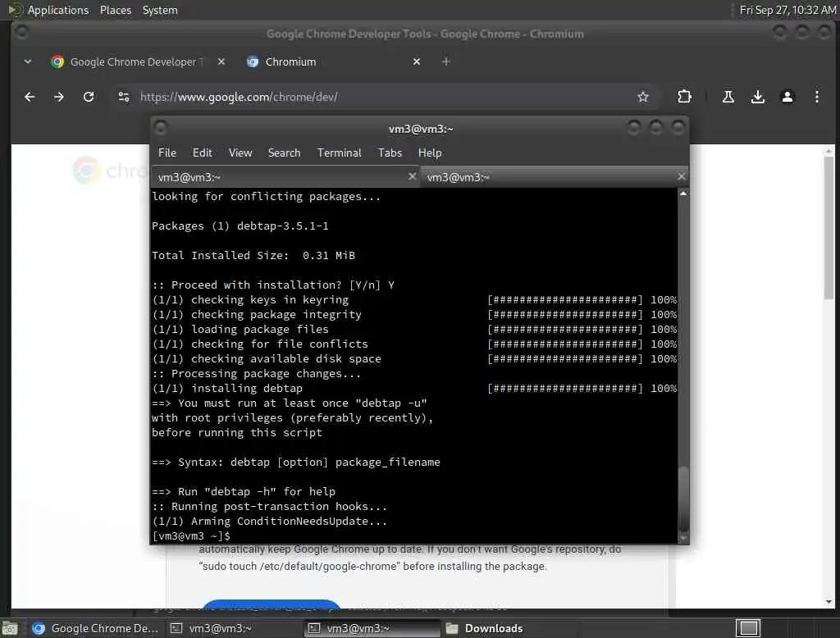
Task: Click terminal scrollbar up arrow
Action: tap(683, 194)
